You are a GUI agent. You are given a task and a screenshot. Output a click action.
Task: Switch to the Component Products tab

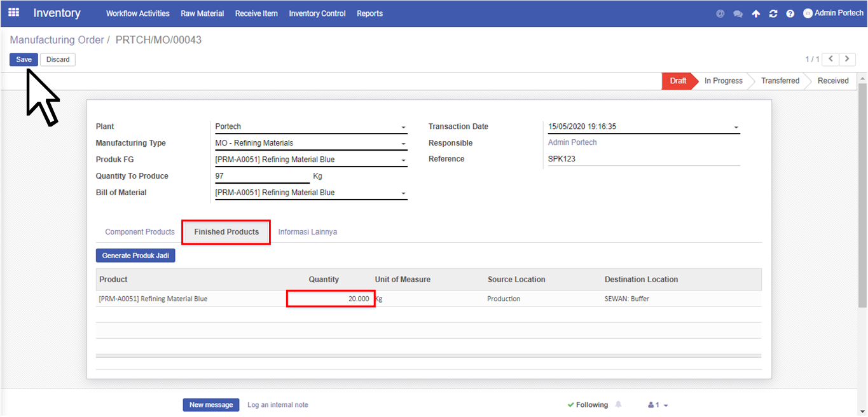click(140, 232)
